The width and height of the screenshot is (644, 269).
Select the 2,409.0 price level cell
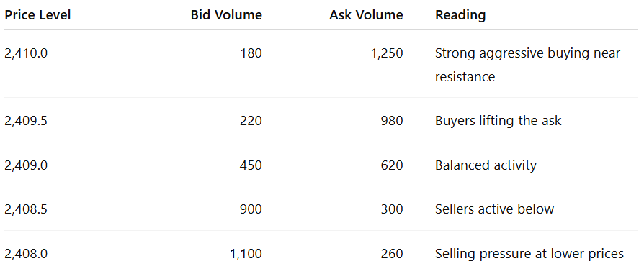pyautogui.click(x=26, y=165)
